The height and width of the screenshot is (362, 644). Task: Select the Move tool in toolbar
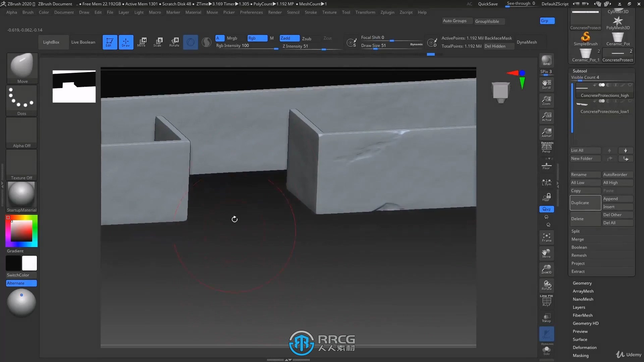click(x=142, y=42)
